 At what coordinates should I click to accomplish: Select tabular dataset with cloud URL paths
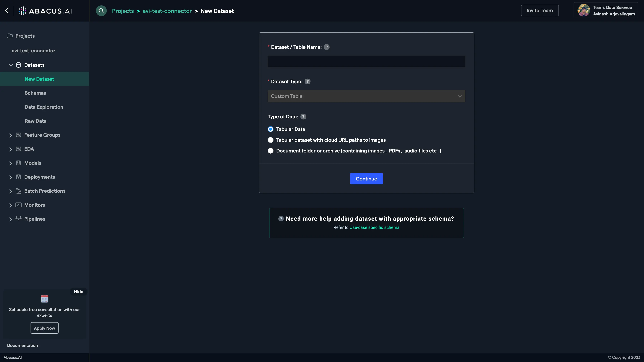(271, 140)
